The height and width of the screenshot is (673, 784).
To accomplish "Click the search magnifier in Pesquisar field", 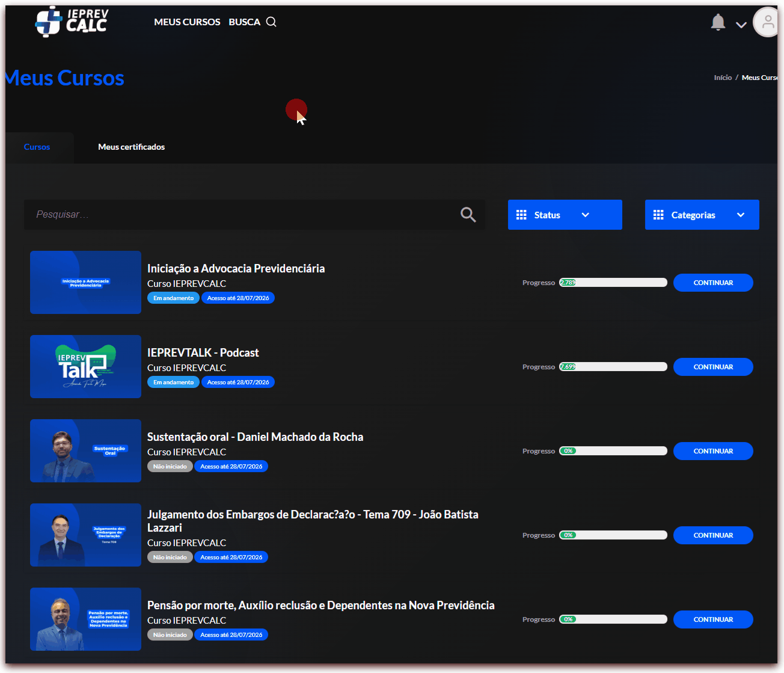I will pos(468,215).
